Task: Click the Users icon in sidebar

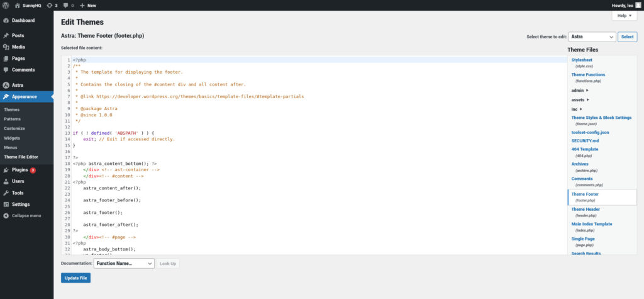Action: [6, 181]
